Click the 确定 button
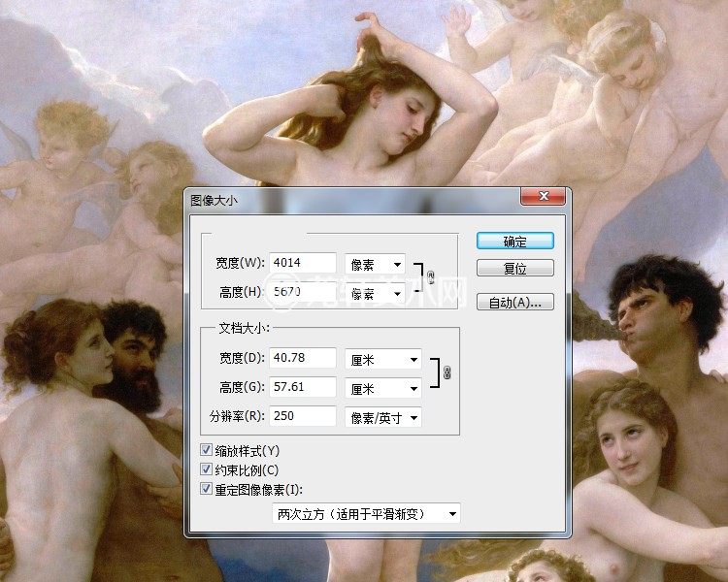Viewport: 728px width, 582px height. [514, 241]
